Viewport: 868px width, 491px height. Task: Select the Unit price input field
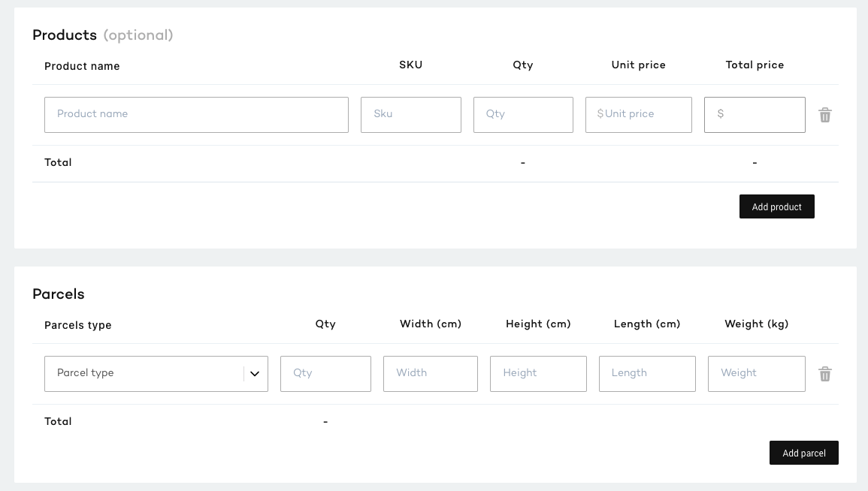coord(639,115)
